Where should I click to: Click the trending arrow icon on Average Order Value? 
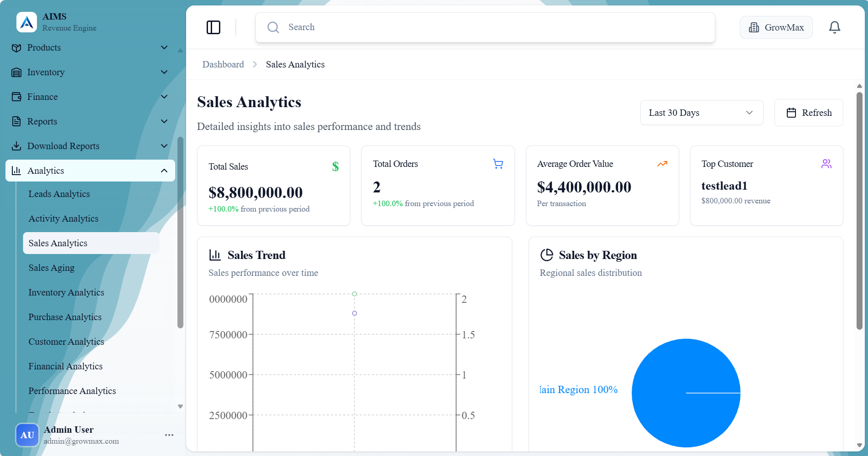[662, 164]
